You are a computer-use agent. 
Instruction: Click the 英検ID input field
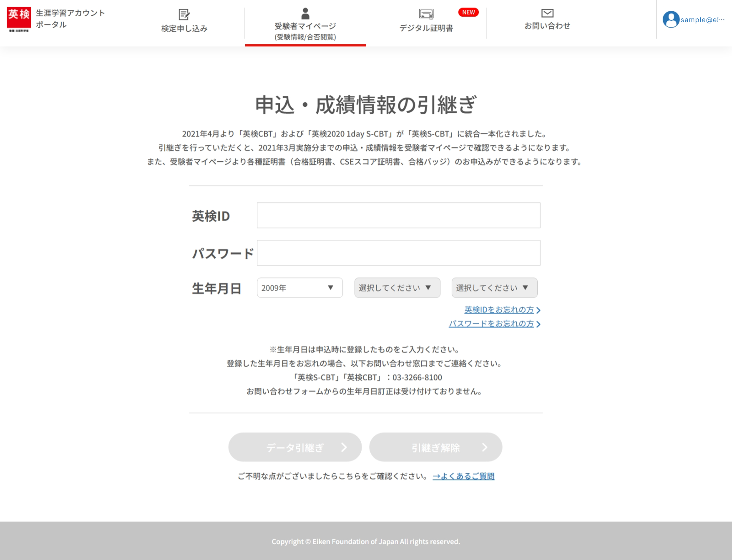(x=398, y=215)
